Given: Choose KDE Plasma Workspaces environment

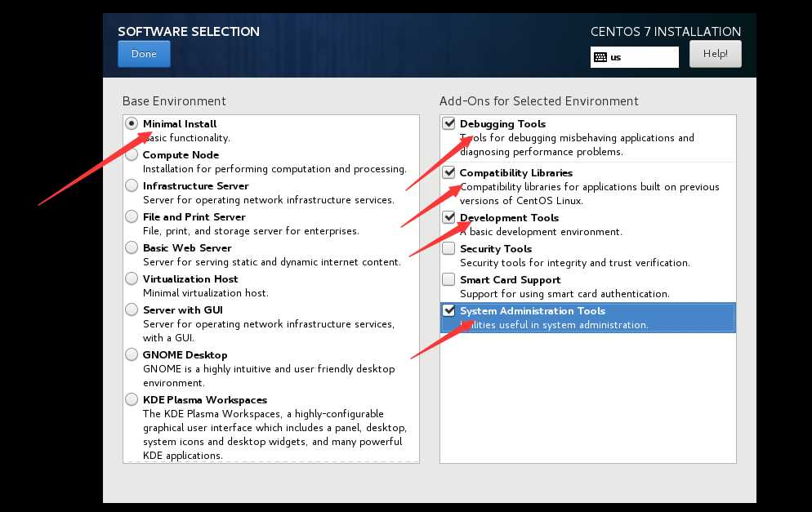Looking at the screenshot, I should tap(132, 399).
